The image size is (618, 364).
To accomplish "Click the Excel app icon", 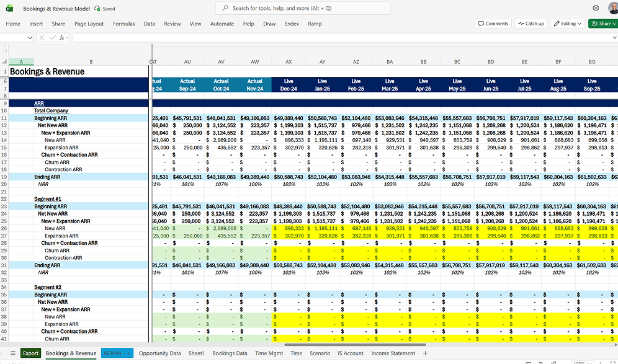I will 10,9.
